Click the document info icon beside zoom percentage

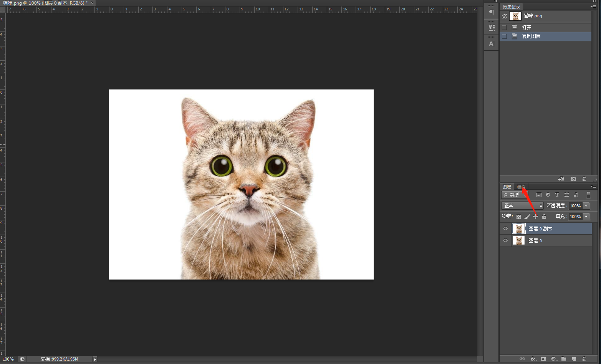pyautogui.click(x=22, y=359)
